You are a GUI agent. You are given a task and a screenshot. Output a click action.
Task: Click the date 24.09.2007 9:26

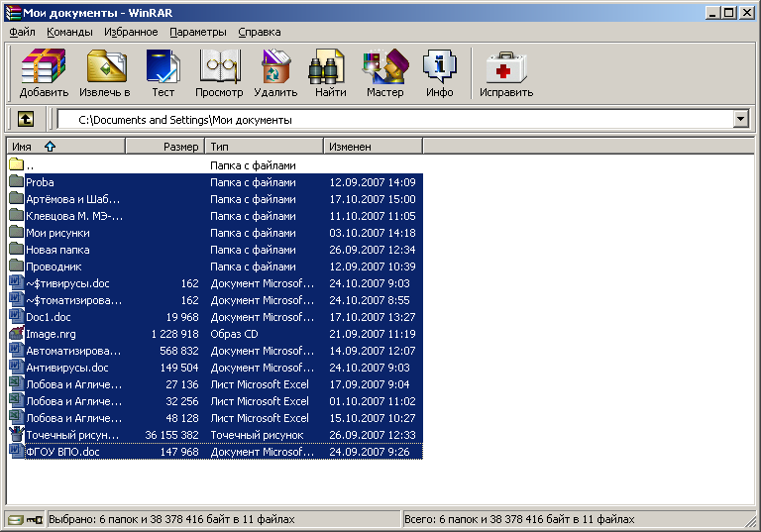(370, 452)
